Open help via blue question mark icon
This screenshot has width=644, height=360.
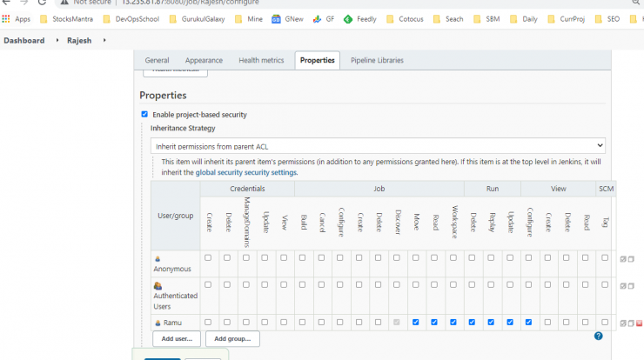(x=599, y=337)
